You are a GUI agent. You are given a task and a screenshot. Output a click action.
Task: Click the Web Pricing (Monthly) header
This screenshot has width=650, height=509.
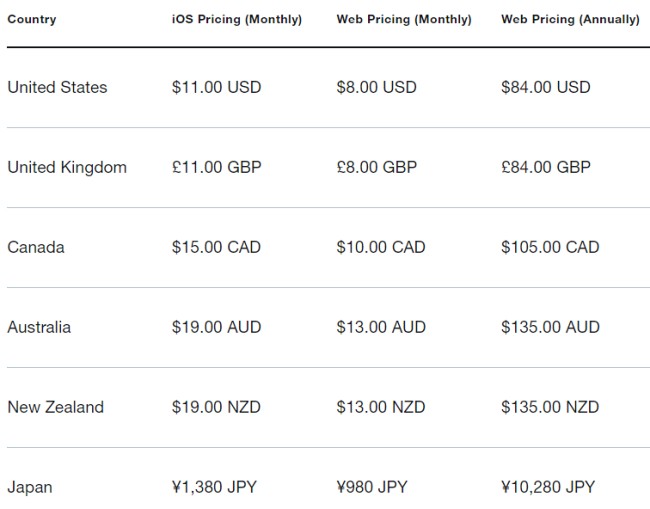click(x=404, y=19)
